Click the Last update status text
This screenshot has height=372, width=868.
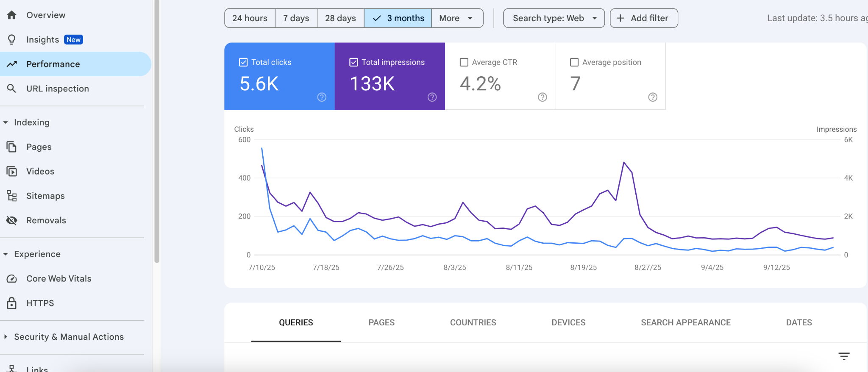pos(817,18)
